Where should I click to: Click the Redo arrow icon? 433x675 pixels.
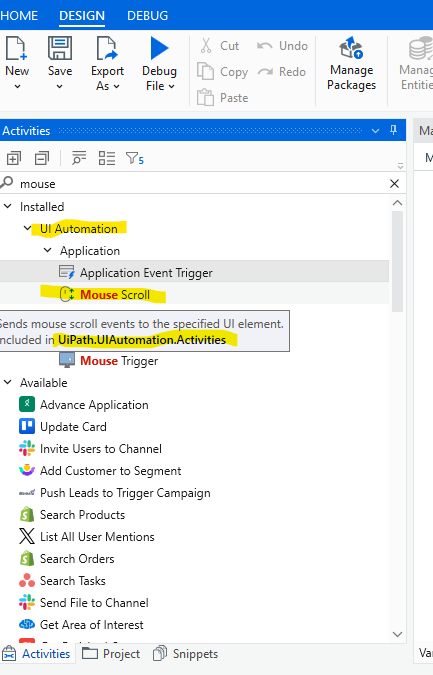pyautogui.click(x=266, y=71)
